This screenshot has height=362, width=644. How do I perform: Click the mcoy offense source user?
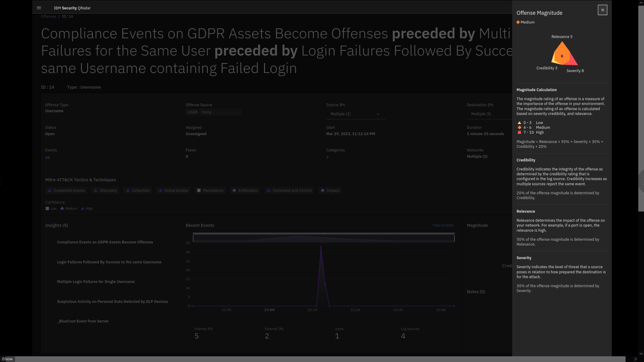(207, 112)
